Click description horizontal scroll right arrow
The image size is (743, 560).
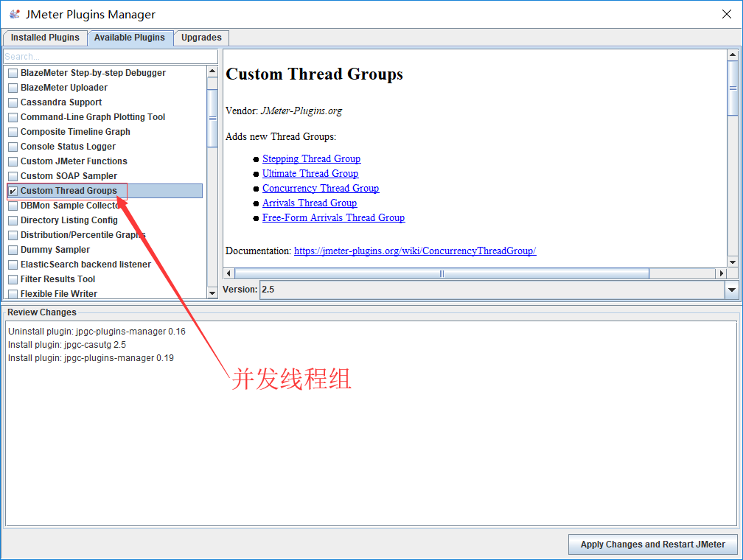point(721,273)
